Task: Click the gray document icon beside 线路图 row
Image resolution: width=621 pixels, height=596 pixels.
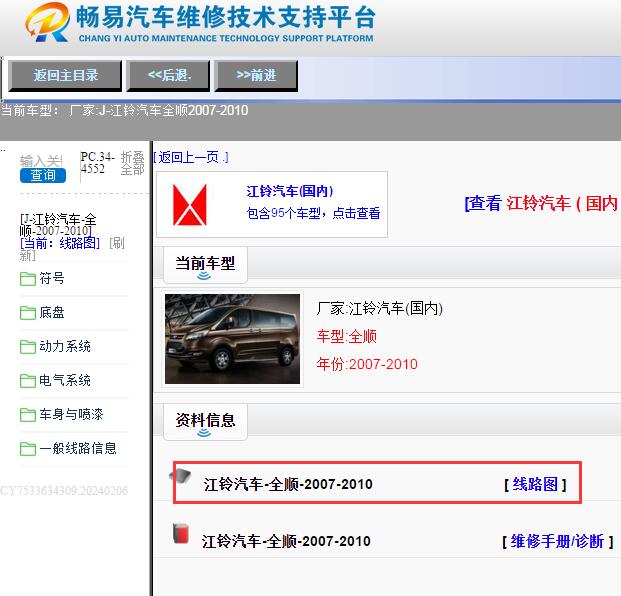Action: pos(180,475)
